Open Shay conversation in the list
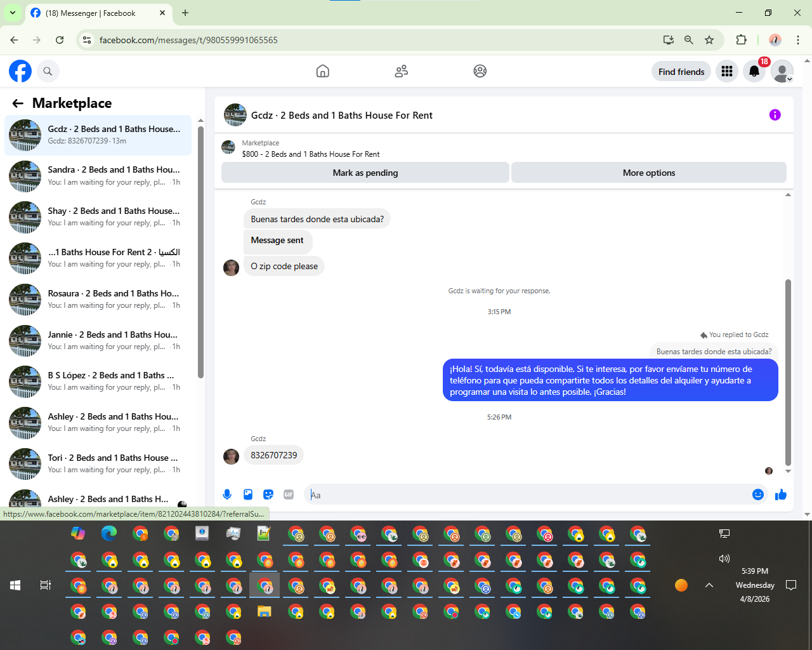Screen dimensions: 812x650 point(98,217)
